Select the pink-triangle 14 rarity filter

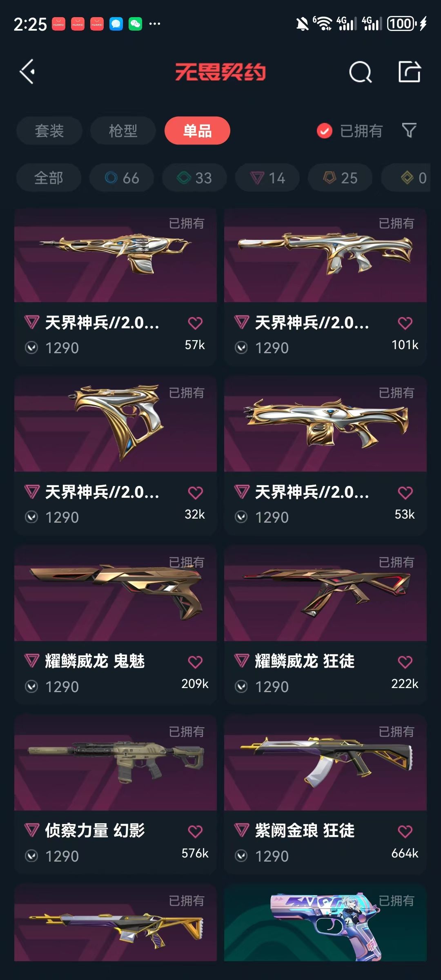point(267,178)
